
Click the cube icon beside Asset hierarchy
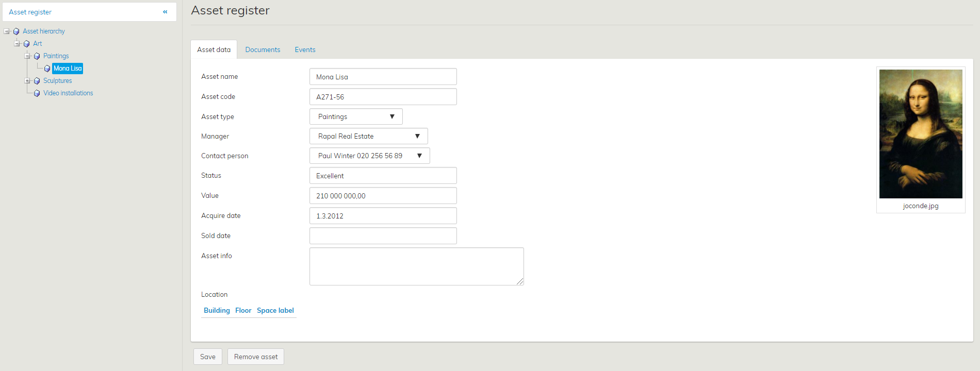[x=17, y=31]
